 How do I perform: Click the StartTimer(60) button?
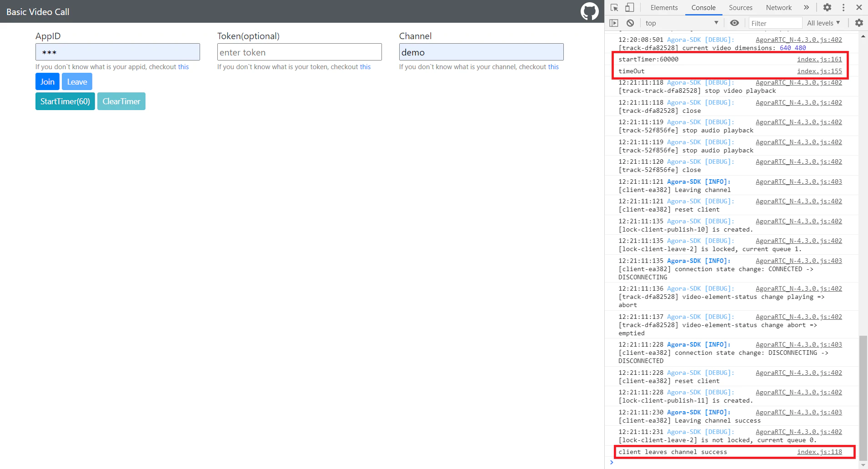[65, 101]
